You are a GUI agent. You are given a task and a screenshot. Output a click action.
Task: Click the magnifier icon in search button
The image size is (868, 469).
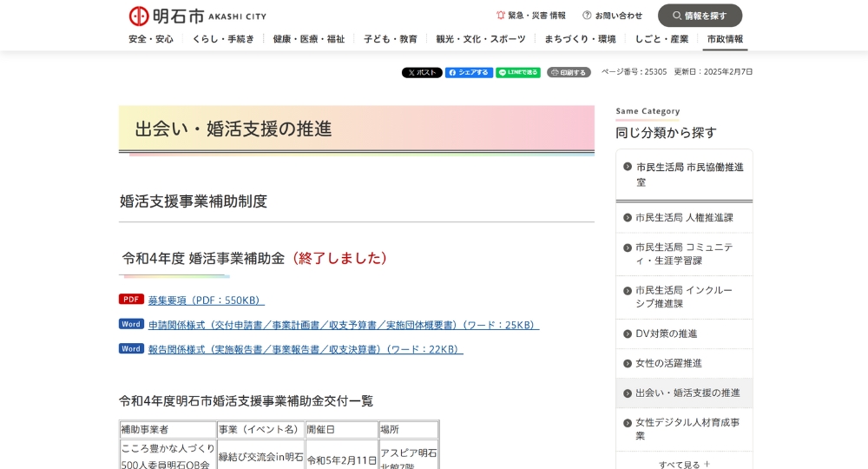pyautogui.click(x=676, y=16)
